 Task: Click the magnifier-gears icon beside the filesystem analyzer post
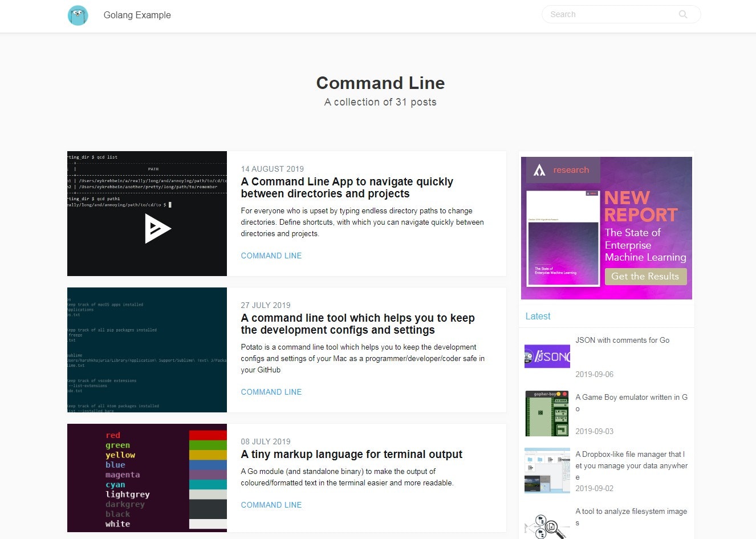(547, 526)
